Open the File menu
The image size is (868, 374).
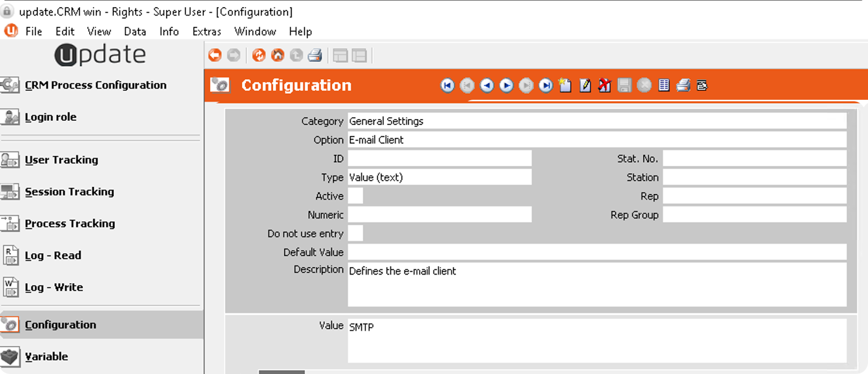pos(34,31)
